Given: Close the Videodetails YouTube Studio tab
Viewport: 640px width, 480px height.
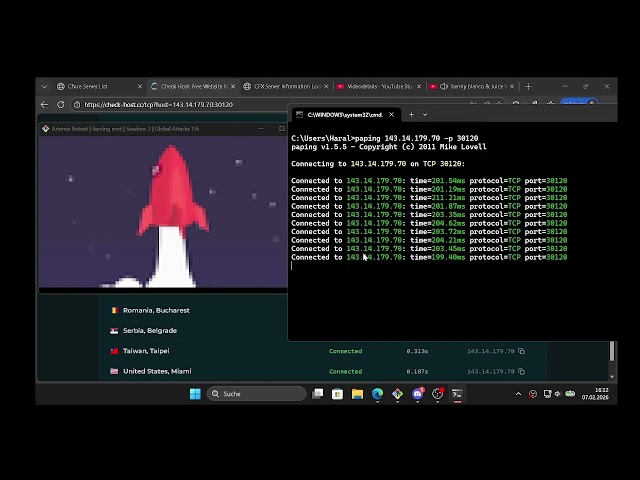Looking at the screenshot, I should click(419, 87).
